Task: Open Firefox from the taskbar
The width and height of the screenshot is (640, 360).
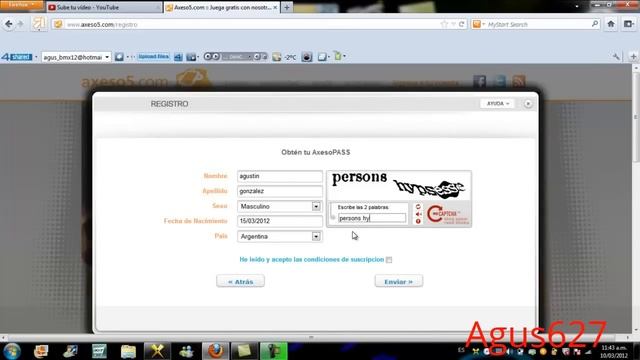Action: coord(215,351)
